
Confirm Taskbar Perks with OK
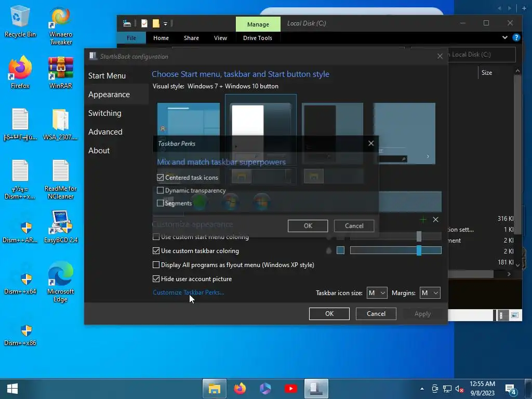tap(308, 225)
